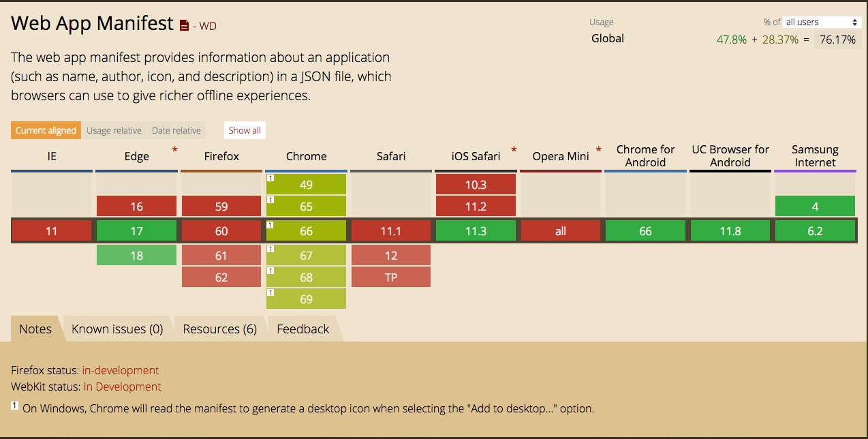868x439 pixels.
Task: Open the WebKit In Development link
Action: click(x=123, y=387)
